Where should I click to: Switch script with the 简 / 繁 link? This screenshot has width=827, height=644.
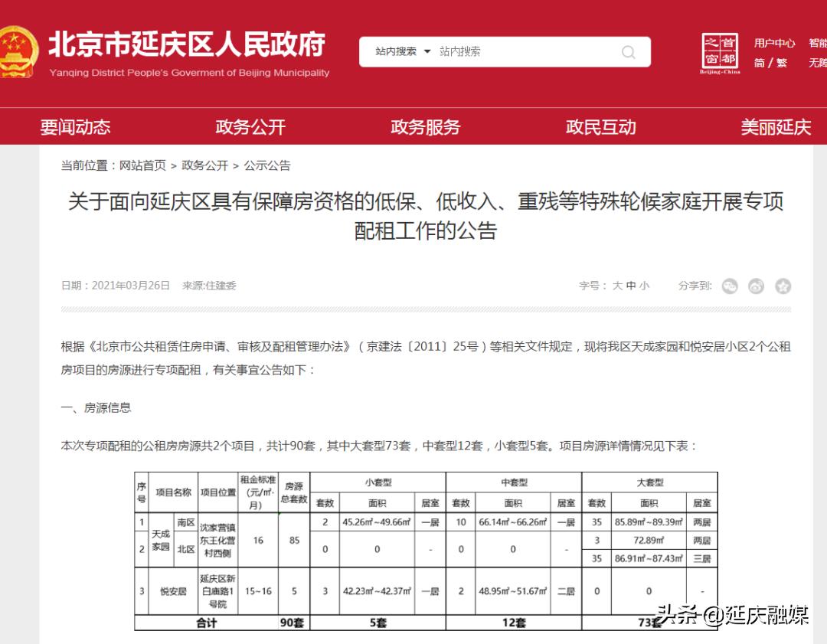tap(770, 63)
